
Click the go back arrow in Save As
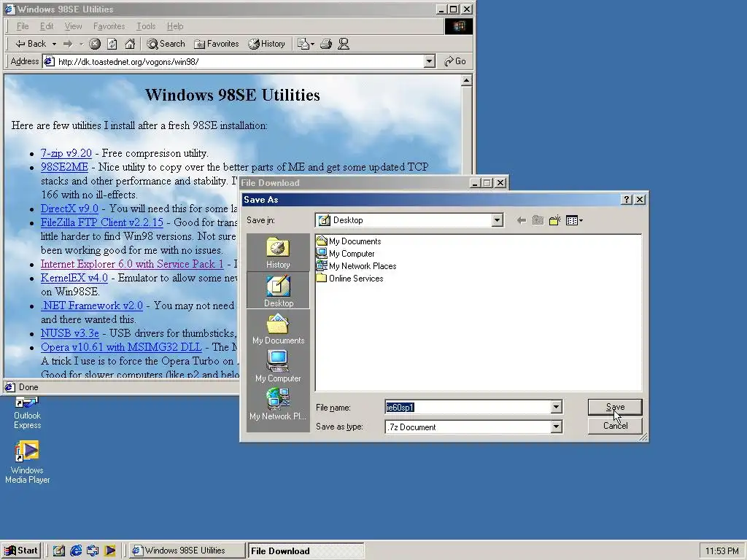[522, 220]
